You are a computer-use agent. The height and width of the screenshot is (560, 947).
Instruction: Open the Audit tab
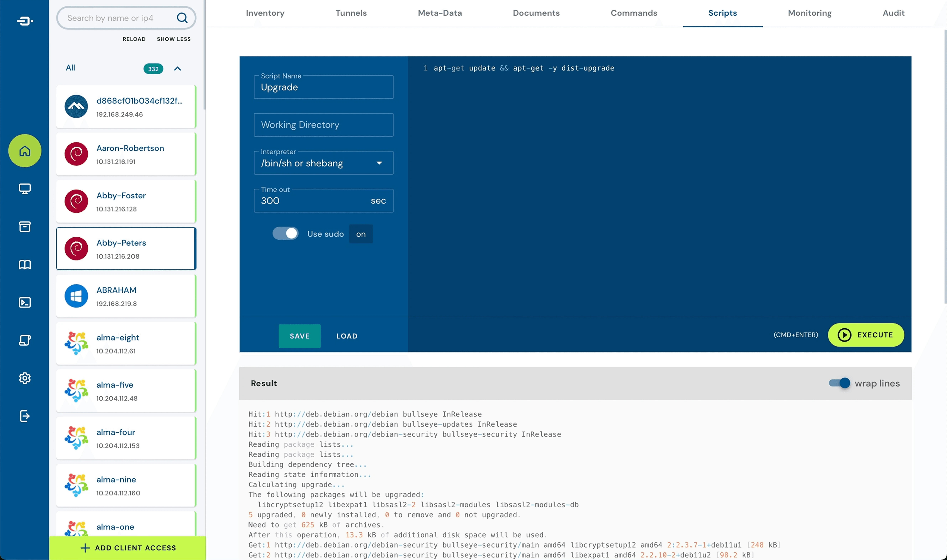[893, 13]
